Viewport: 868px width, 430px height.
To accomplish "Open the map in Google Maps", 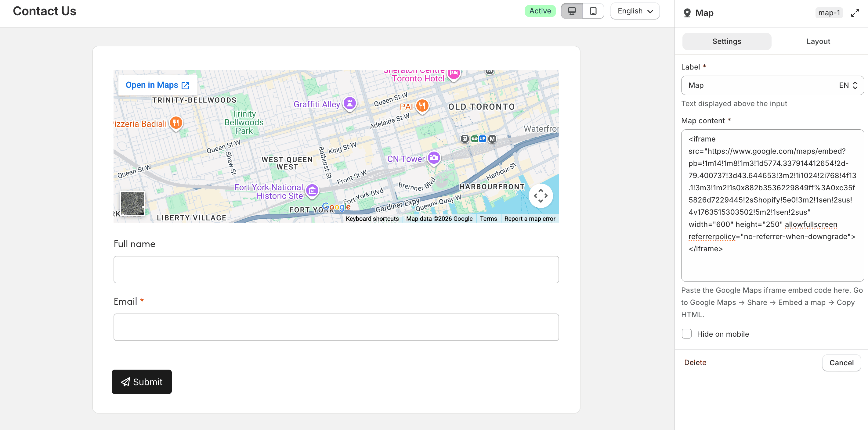I will [157, 85].
